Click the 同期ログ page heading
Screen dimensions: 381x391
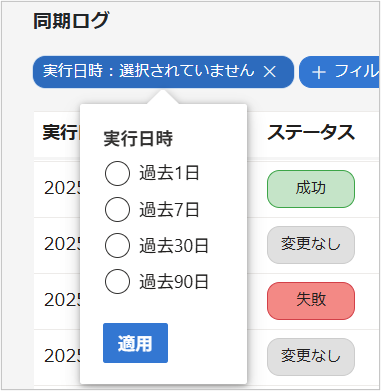coord(71,21)
